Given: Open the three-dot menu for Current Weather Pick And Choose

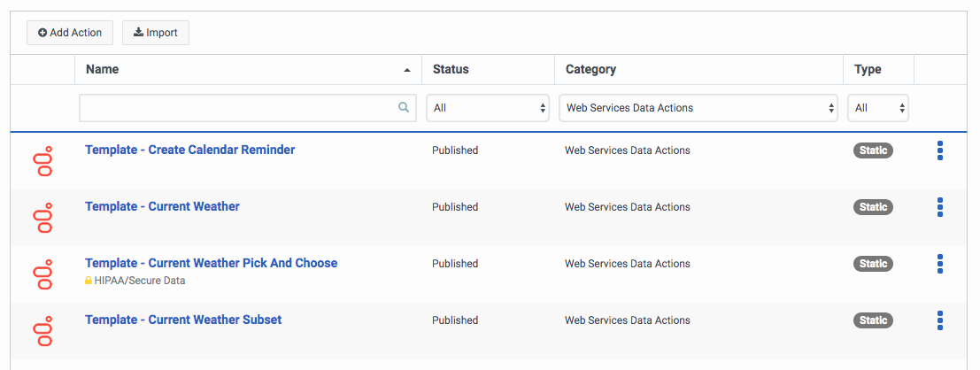Looking at the screenshot, I should point(939,264).
